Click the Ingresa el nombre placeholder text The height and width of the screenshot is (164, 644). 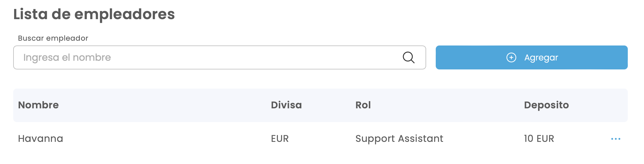tap(67, 57)
